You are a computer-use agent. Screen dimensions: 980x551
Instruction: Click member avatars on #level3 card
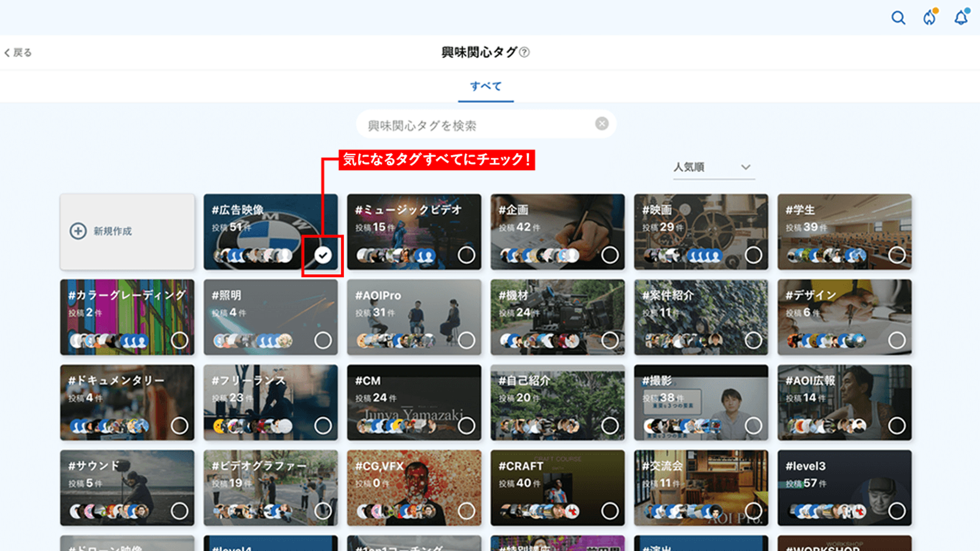pos(827,511)
